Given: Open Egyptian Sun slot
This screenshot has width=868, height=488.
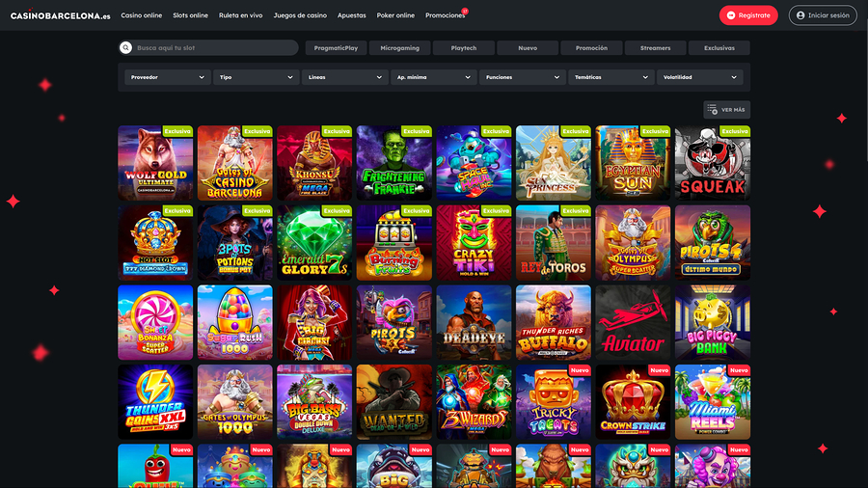Looking at the screenshot, I should tap(633, 163).
